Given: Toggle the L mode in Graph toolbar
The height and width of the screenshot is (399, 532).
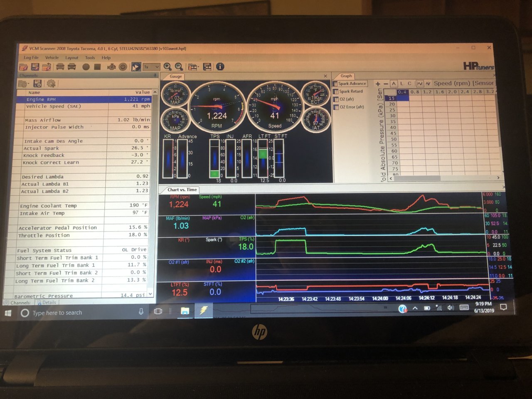Looking at the screenshot, I should pos(402,84).
